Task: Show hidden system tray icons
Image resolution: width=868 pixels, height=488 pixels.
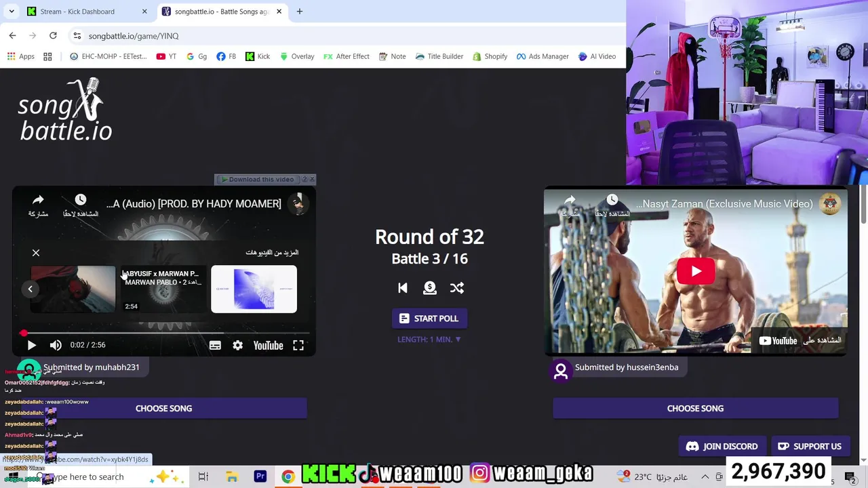Action: (705, 477)
